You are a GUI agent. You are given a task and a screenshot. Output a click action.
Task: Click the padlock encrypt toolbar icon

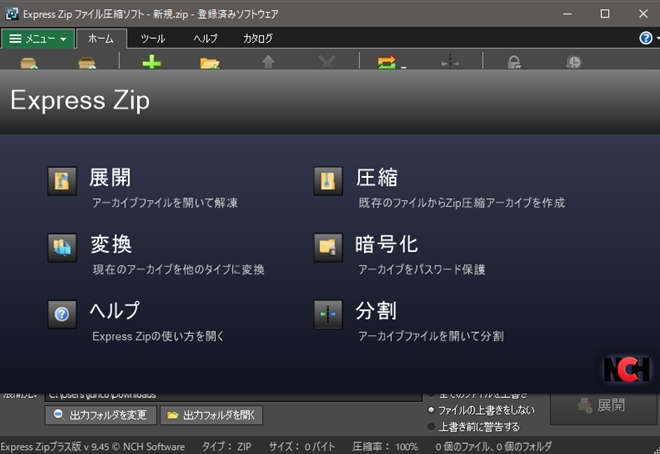coord(514,62)
